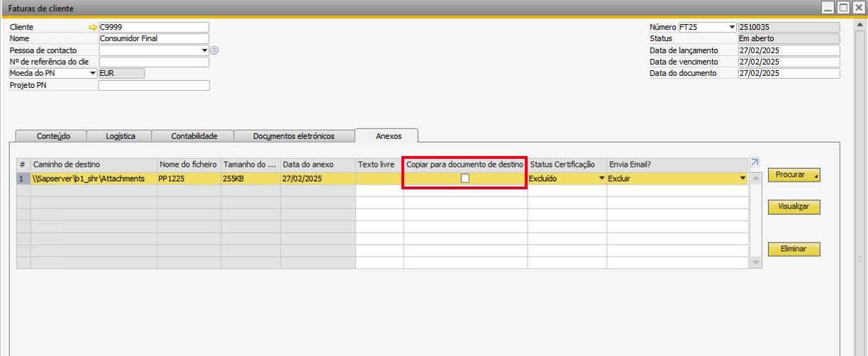868x356 pixels.
Task: Tick Copiar para documento de destino checkbox
Action: pos(465,179)
